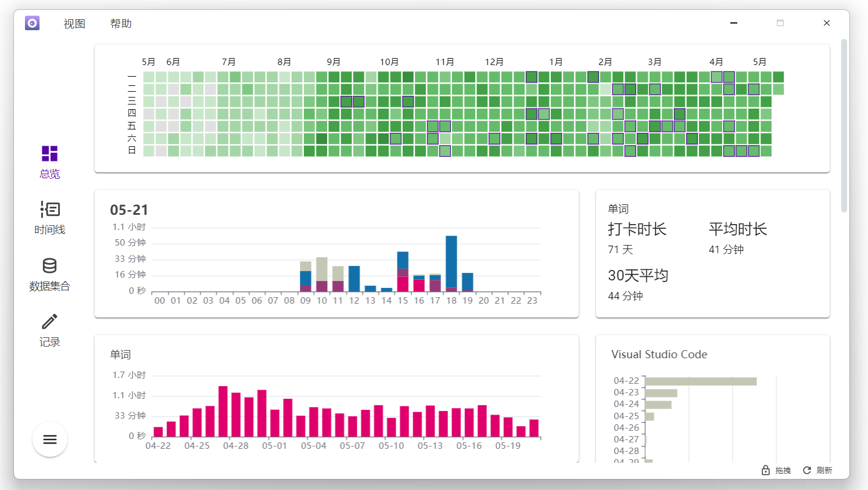Select the top-right heatmap cell in the 一 row
This screenshot has width=868, height=490.
point(779,77)
